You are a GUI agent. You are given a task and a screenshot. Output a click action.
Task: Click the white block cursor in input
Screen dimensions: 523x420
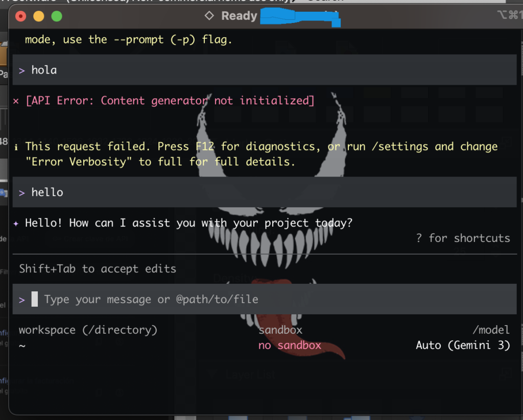tap(35, 299)
